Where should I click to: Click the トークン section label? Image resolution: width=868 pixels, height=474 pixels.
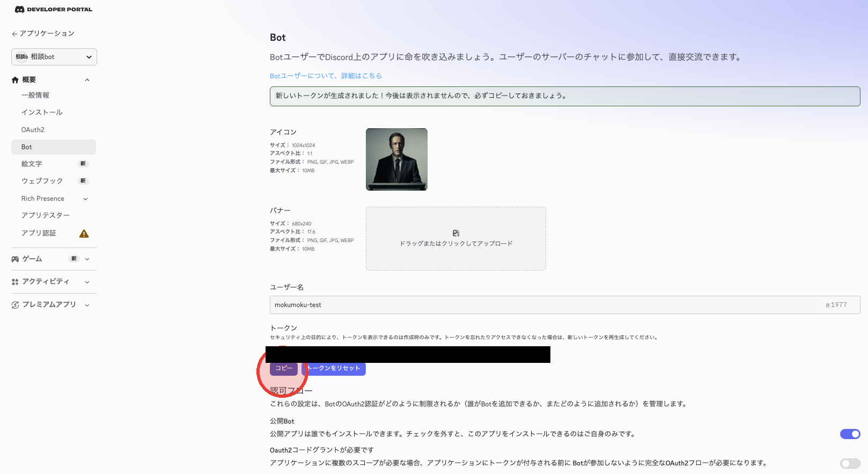(x=283, y=328)
